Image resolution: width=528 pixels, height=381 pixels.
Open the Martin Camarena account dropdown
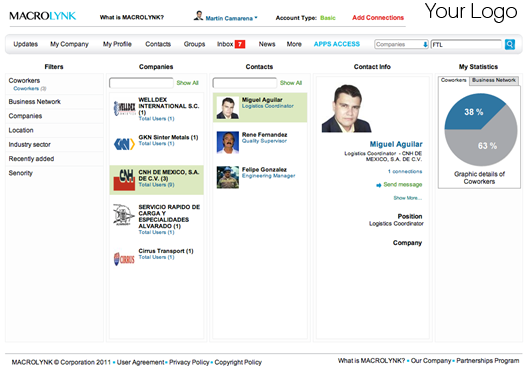(231, 18)
